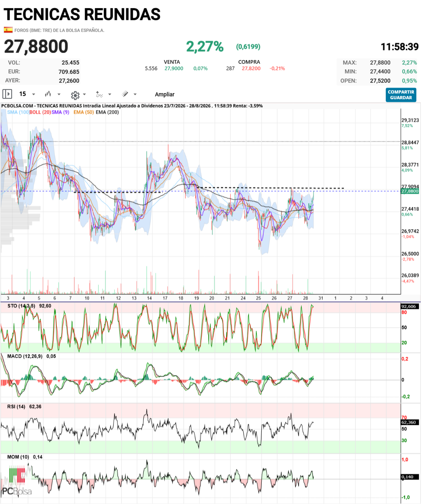The height and width of the screenshot is (504, 422).
Task: Expand the drawing pencil dropdown arrow
Action: tap(135, 94)
